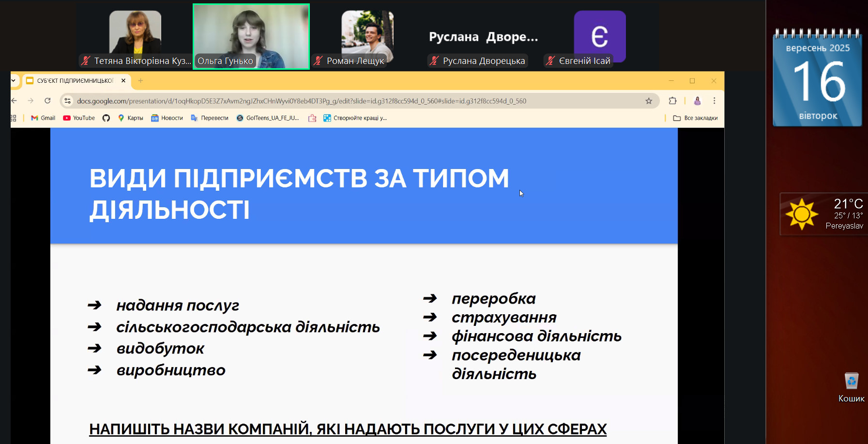Open the Gmail bookmark
Viewport: 868px width, 444px height.
tap(43, 118)
